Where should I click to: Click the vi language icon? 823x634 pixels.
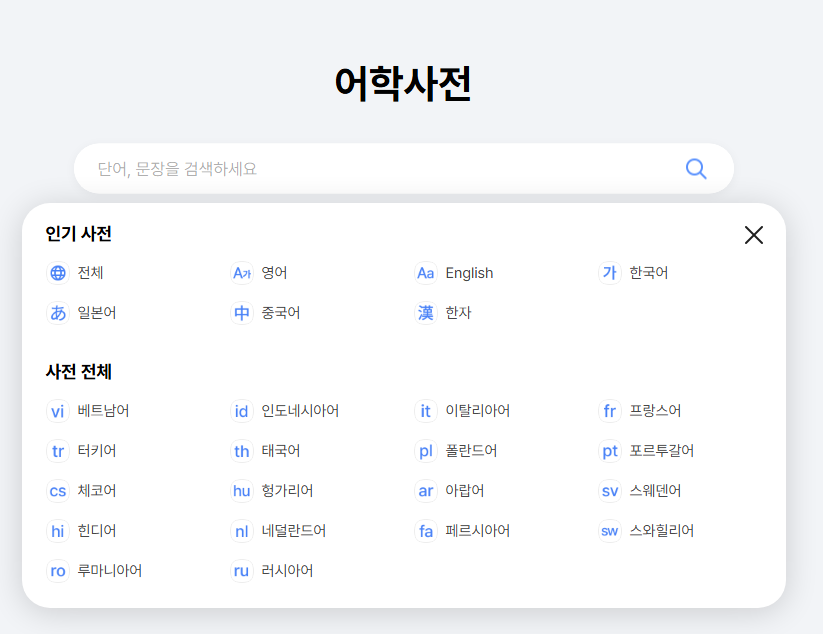click(58, 411)
